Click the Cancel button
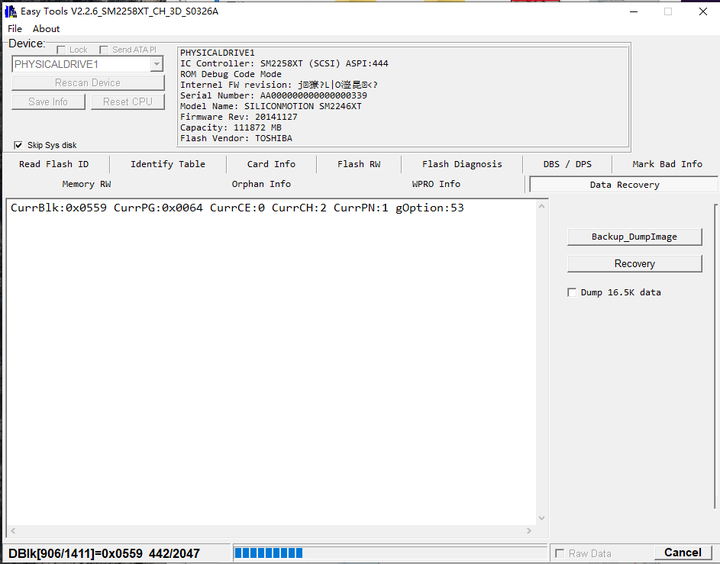720x564 pixels. 682,553
